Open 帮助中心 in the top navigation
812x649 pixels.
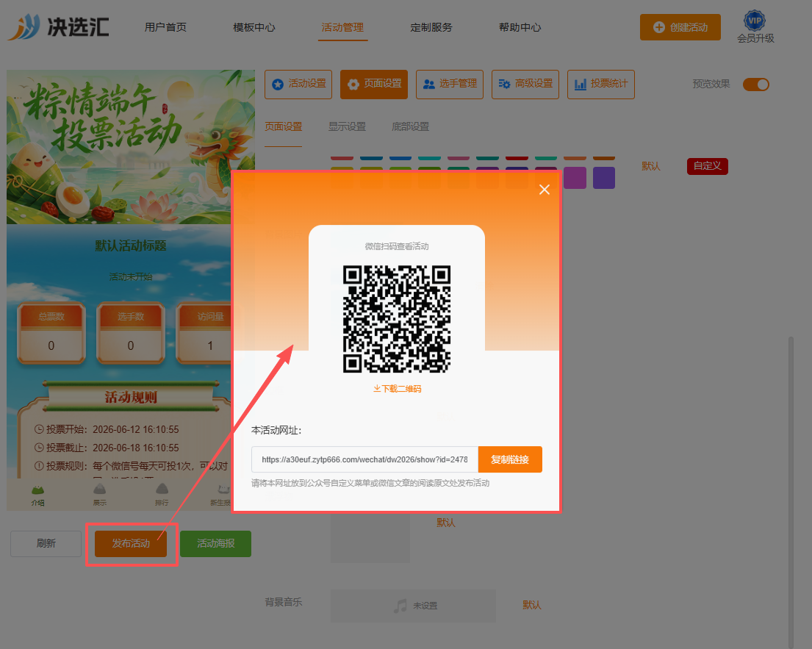[520, 27]
